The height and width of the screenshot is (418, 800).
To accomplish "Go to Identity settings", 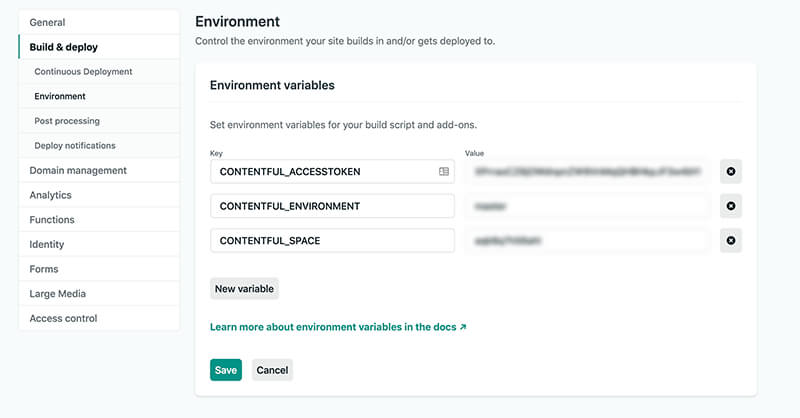I will click(x=47, y=244).
